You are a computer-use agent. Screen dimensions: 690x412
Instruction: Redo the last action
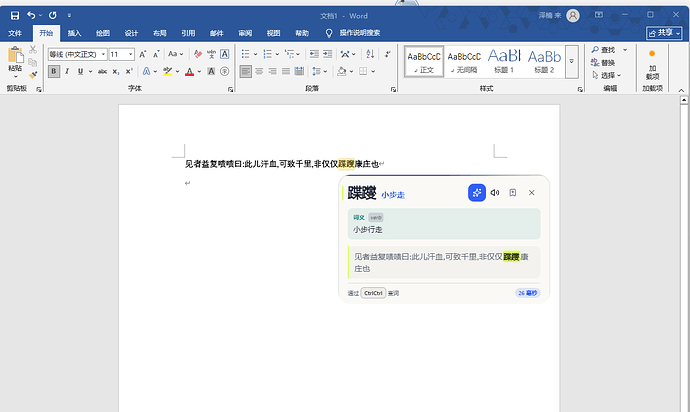53,15
